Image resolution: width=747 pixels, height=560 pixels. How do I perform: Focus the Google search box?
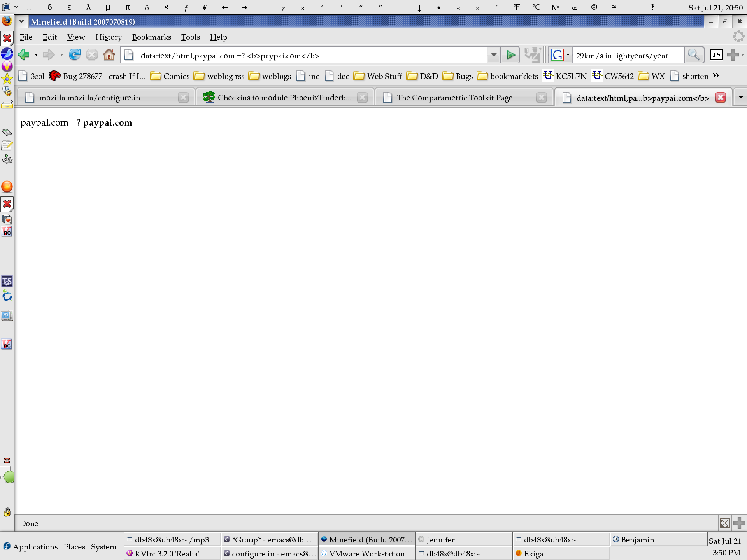coord(628,55)
